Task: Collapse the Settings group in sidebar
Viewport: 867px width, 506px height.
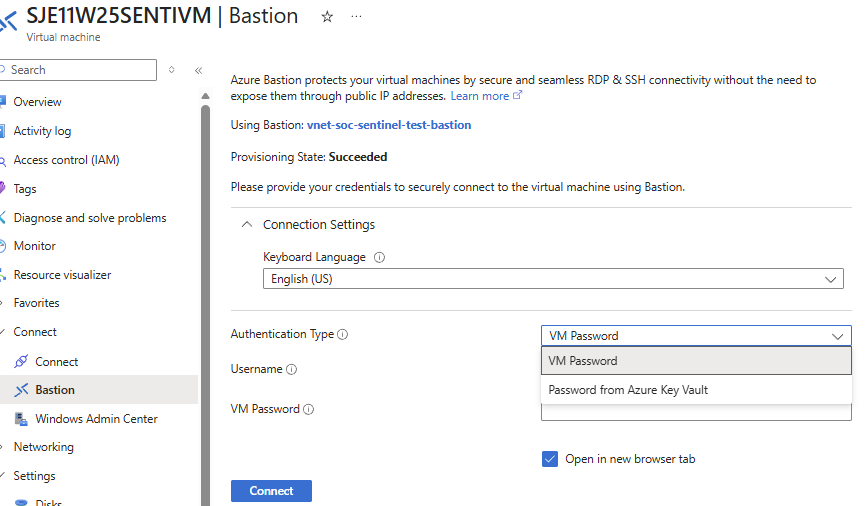Action: [x=3, y=476]
